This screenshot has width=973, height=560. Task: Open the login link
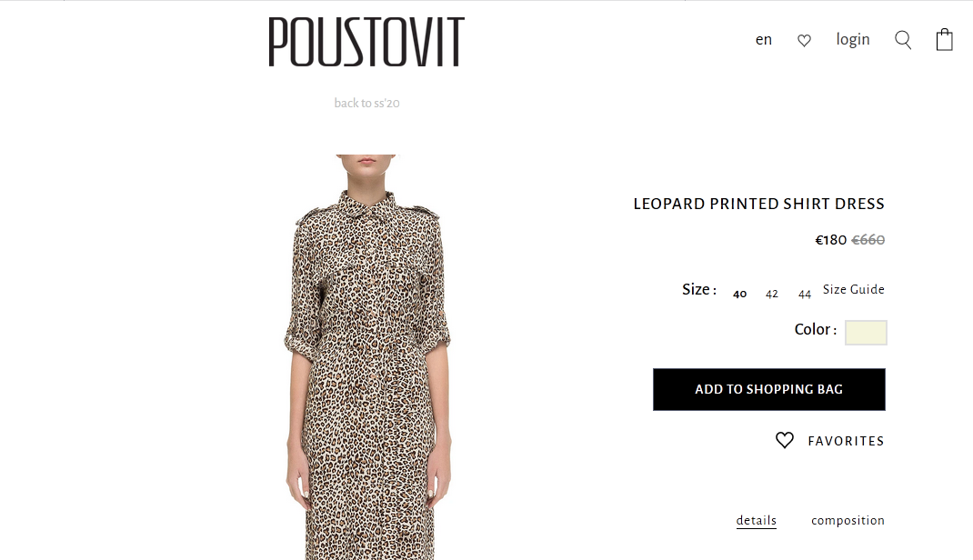point(853,40)
